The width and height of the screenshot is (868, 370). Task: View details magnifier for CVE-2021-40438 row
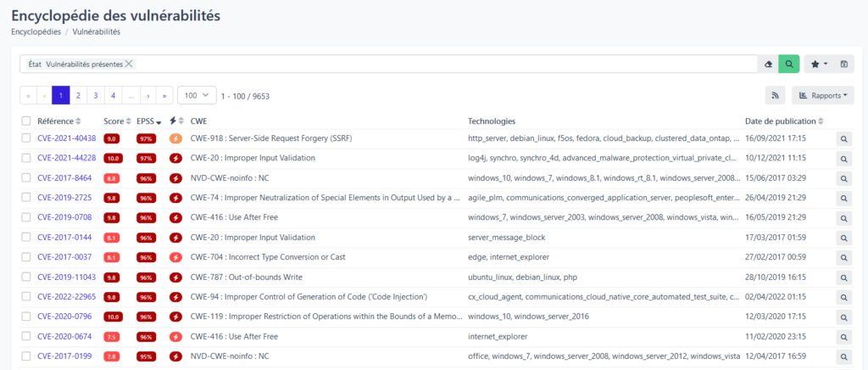pyautogui.click(x=843, y=139)
